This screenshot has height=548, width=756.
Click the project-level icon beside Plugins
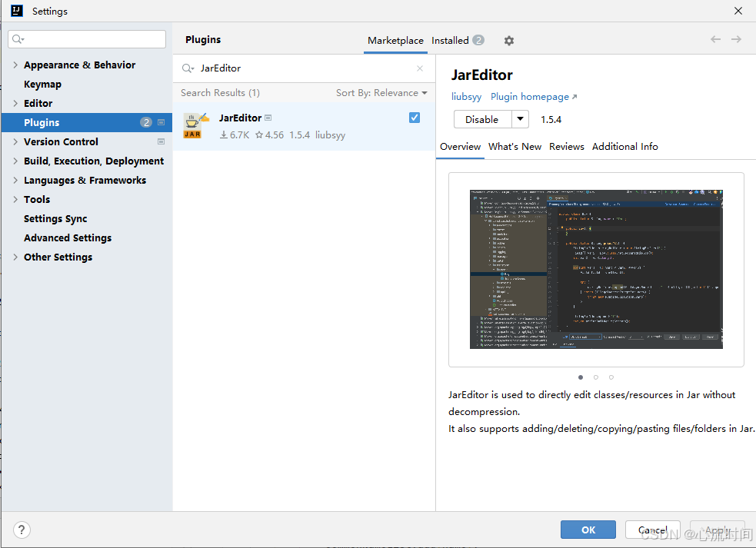pos(161,122)
